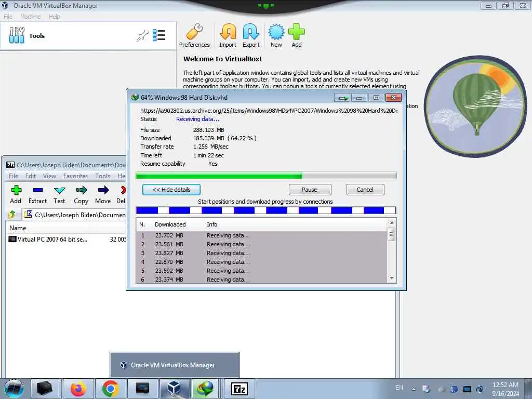The height and width of the screenshot is (399, 532).
Task: Click the blue connections progress strip
Action: click(266, 210)
